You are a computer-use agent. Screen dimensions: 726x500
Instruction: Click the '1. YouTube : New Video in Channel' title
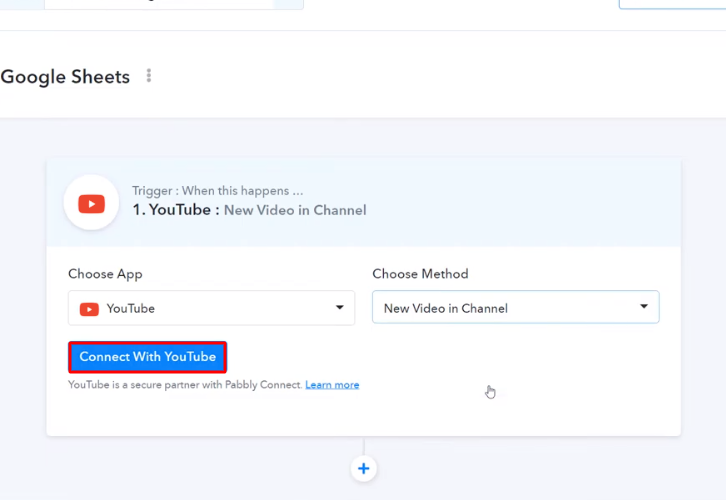click(249, 210)
